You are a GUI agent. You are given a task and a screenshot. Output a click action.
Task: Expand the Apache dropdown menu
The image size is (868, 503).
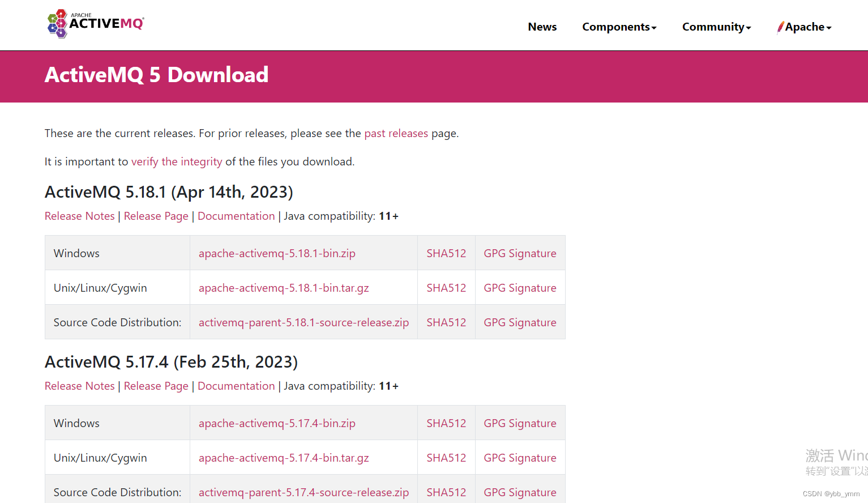805,27
